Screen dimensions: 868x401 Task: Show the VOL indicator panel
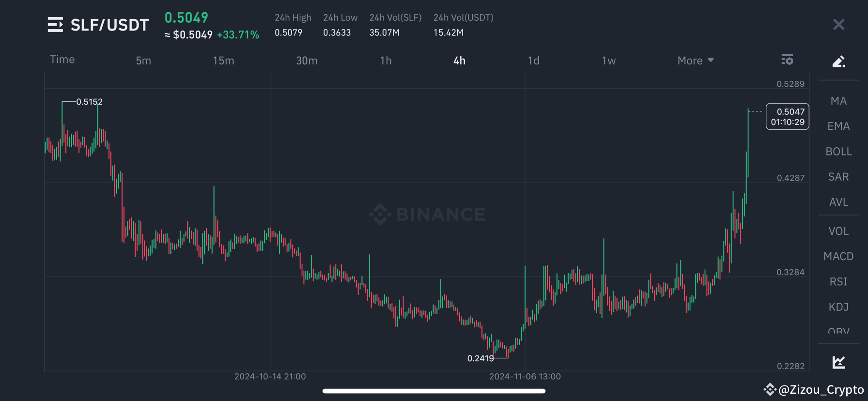tap(838, 231)
